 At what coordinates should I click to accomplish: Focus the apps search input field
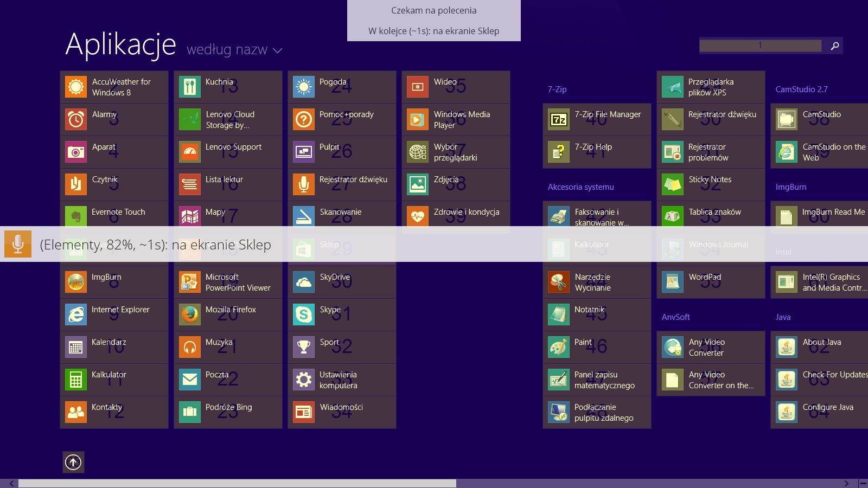(x=761, y=46)
